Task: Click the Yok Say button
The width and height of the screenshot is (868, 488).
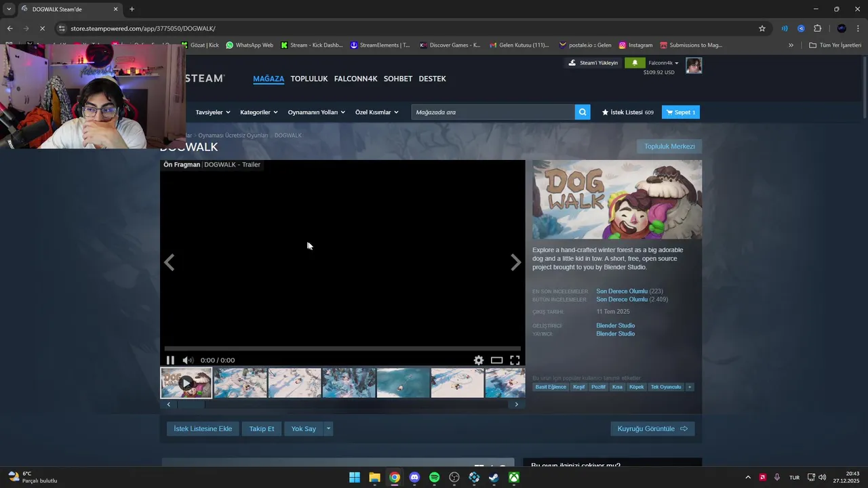Action: coord(304,428)
